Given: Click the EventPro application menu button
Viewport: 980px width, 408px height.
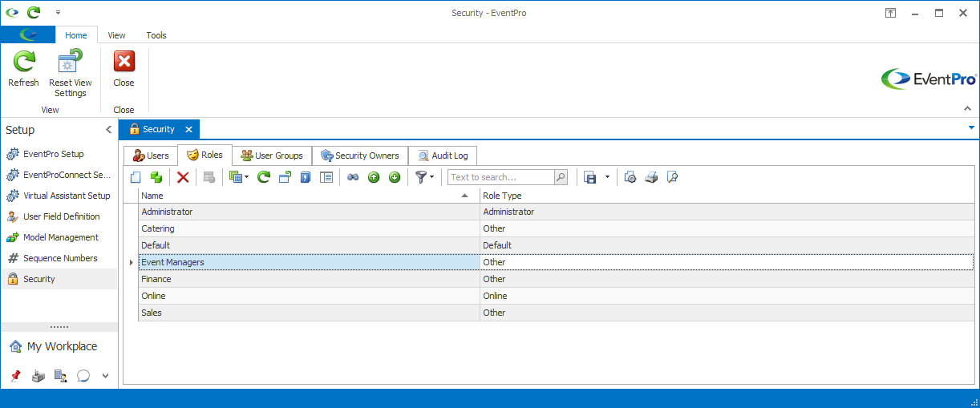Looking at the screenshot, I should pyautogui.click(x=27, y=34).
